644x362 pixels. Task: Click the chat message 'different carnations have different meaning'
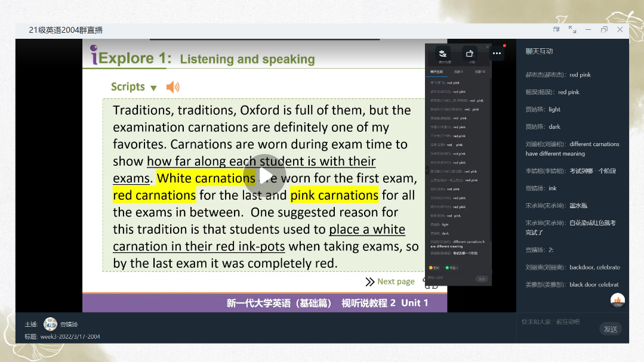572,148
